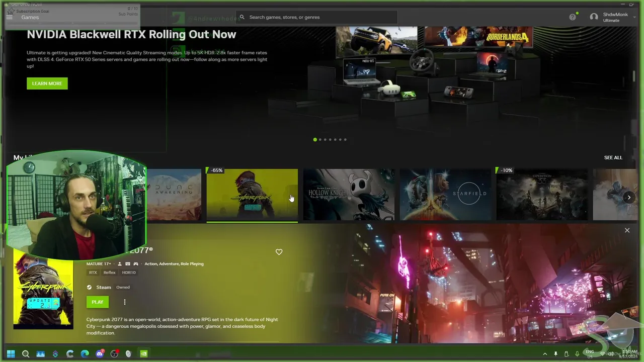644x362 pixels.
Task: Open the hamburger navigation menu
Action: click(9, 17)
